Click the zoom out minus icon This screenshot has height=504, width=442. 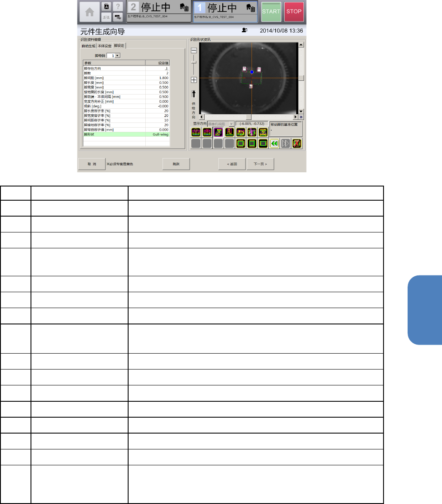[193, 50]
